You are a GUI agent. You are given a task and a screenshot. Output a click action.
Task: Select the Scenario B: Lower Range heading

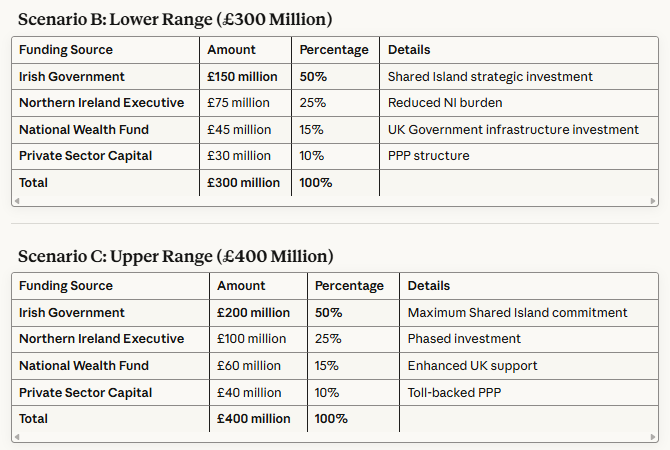point(175,18)
